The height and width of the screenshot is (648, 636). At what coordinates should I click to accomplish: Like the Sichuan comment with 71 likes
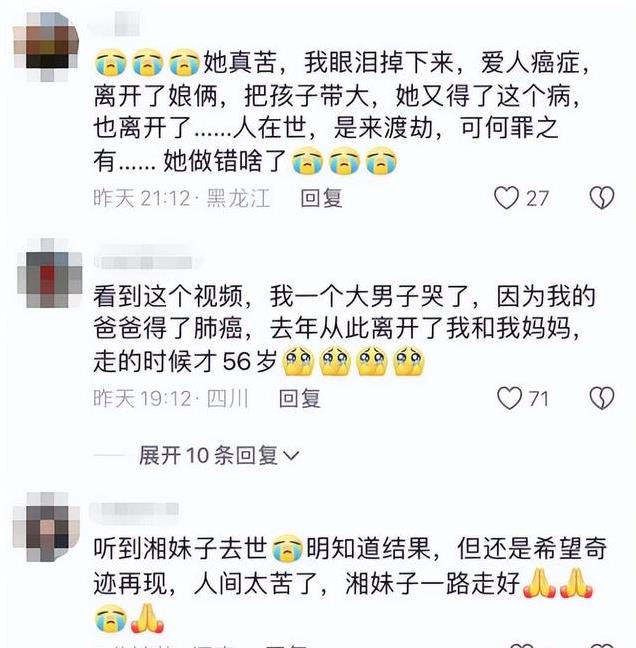tap(509, 398)
